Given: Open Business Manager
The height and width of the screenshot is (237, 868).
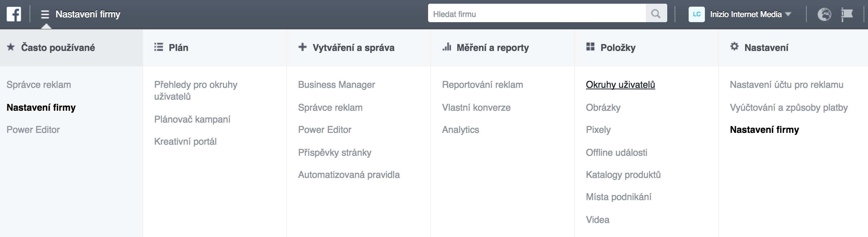Looking at the screenshot, I should [x=337, y=85].
